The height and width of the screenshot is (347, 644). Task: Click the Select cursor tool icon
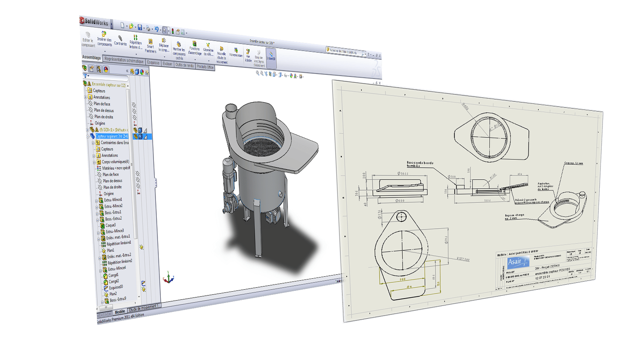click(x=165, y=30)
